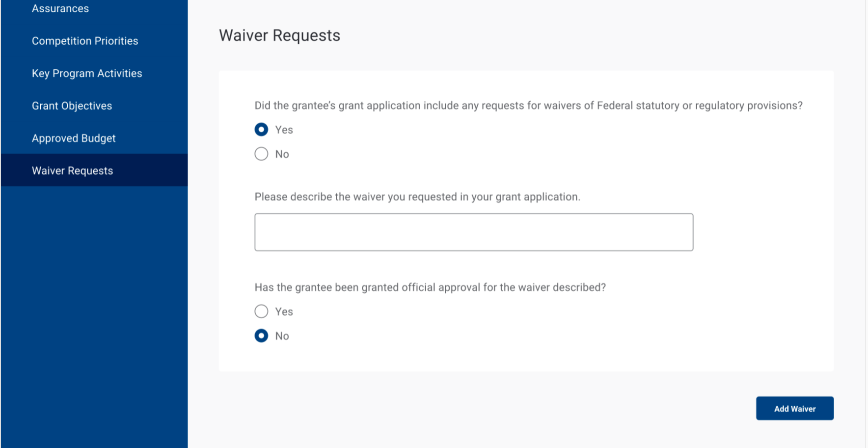868x448 pixels.
Task: Click the waiver description text box
Action: pyautogui.click(x=473, y=232)
